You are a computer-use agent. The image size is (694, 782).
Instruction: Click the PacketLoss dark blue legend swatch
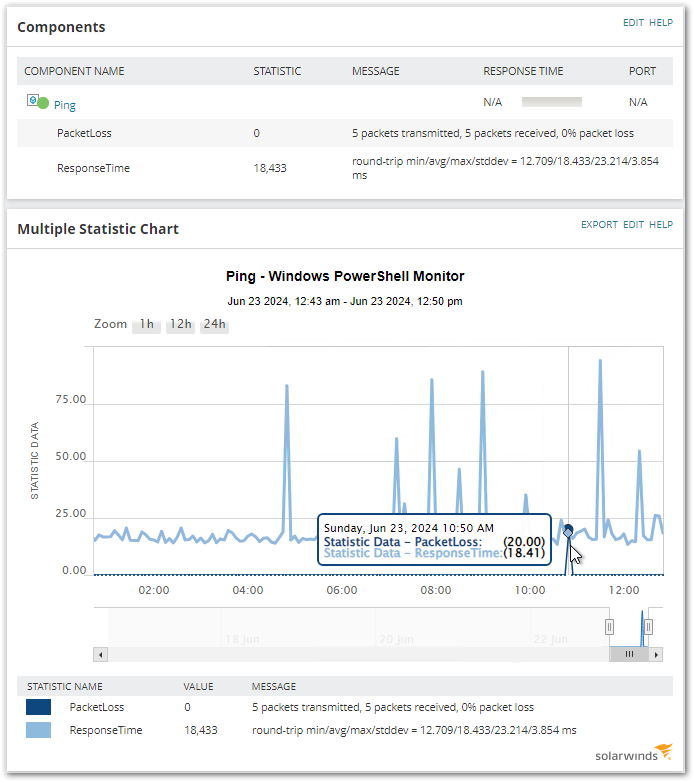click(x=38, y=707)
